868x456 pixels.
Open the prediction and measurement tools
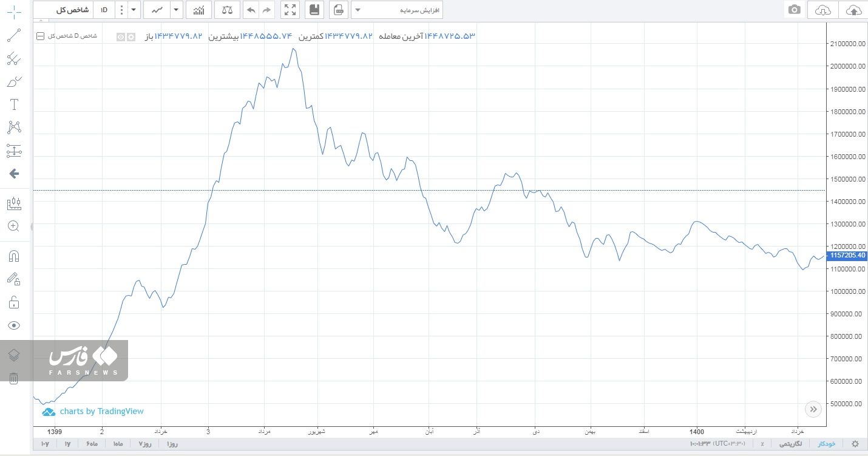point(14,151)
